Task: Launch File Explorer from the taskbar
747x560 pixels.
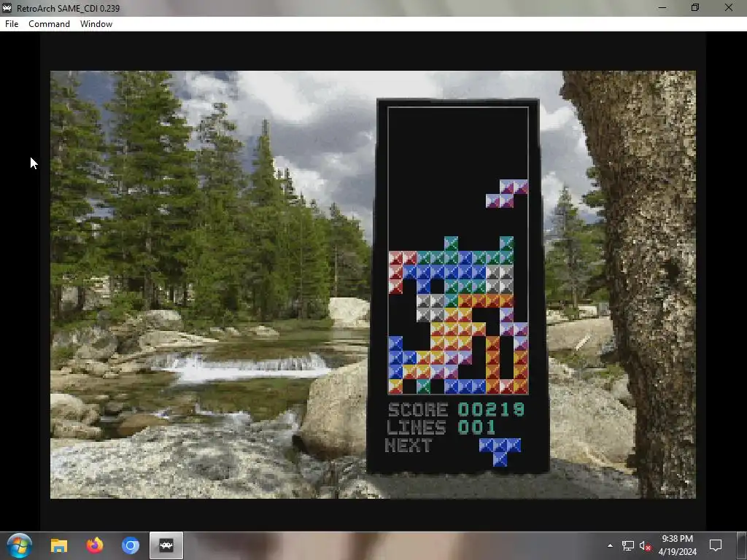Action: coord(59,545)
